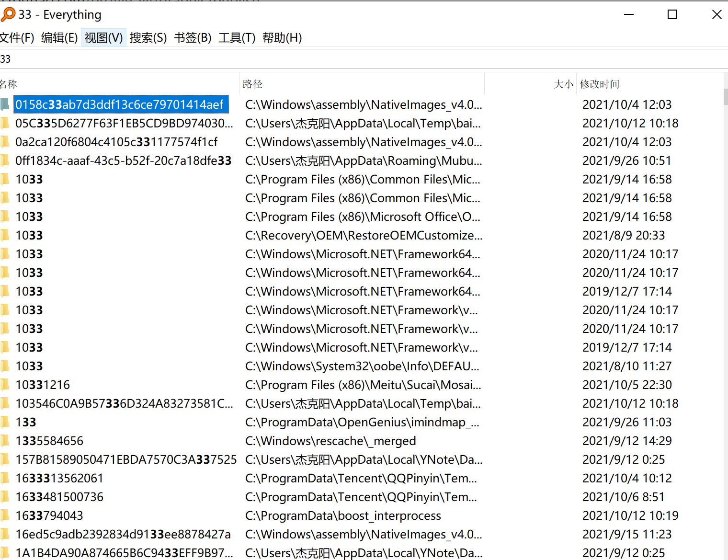Click date 2021/10/6 8:51
This screenshot has width=728, height=560.
pos(623,497)
